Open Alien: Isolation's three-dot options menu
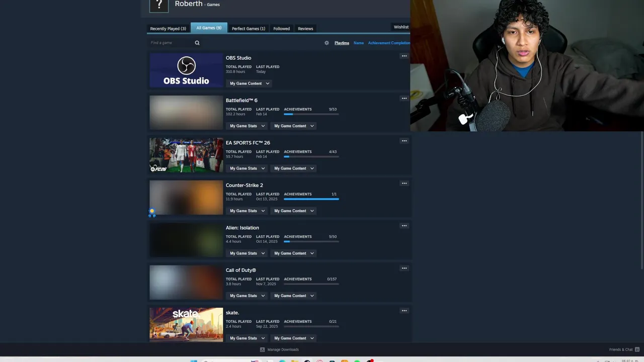 404,226
